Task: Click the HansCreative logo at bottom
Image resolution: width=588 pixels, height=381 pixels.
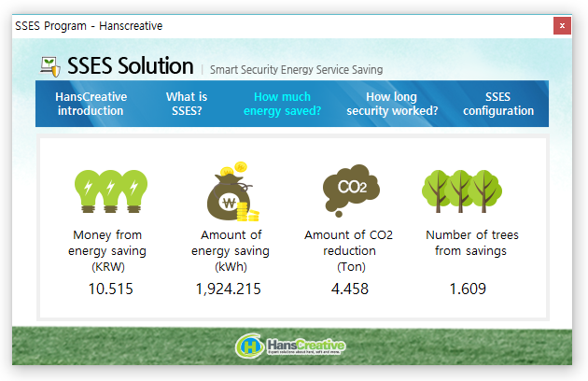Action: coord(291,346)
